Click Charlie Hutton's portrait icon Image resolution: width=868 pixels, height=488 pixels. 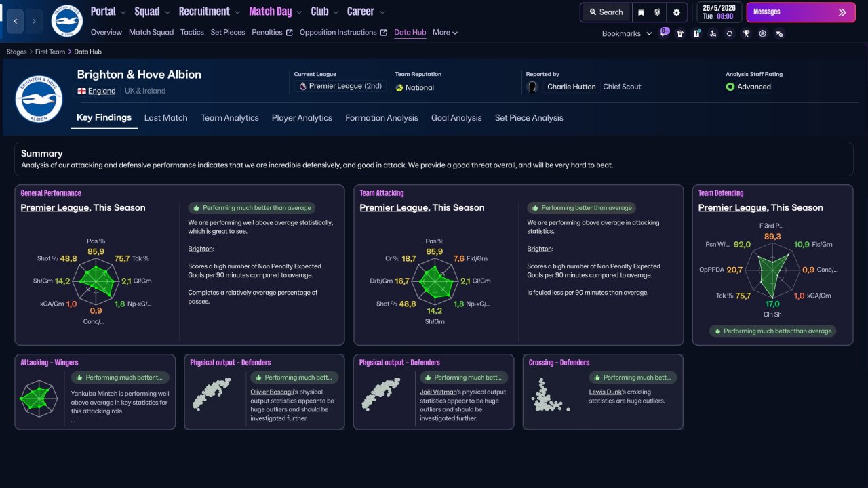(x=533, y=87)
